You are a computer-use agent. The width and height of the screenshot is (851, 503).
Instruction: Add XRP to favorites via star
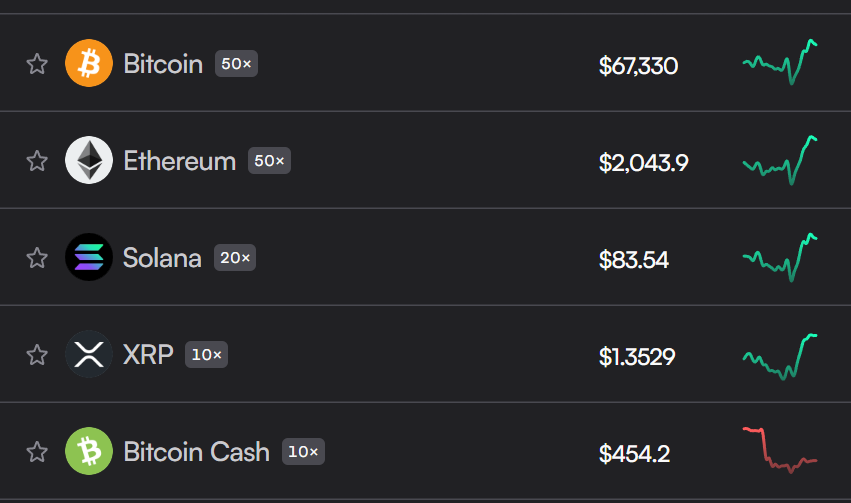(37, 355)
